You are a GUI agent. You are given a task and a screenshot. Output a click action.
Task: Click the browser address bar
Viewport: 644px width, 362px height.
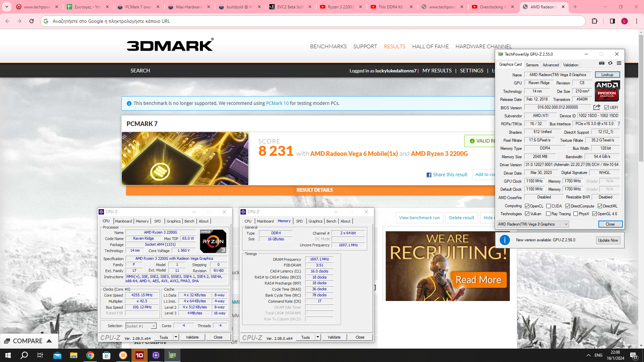tap(312, 21)
